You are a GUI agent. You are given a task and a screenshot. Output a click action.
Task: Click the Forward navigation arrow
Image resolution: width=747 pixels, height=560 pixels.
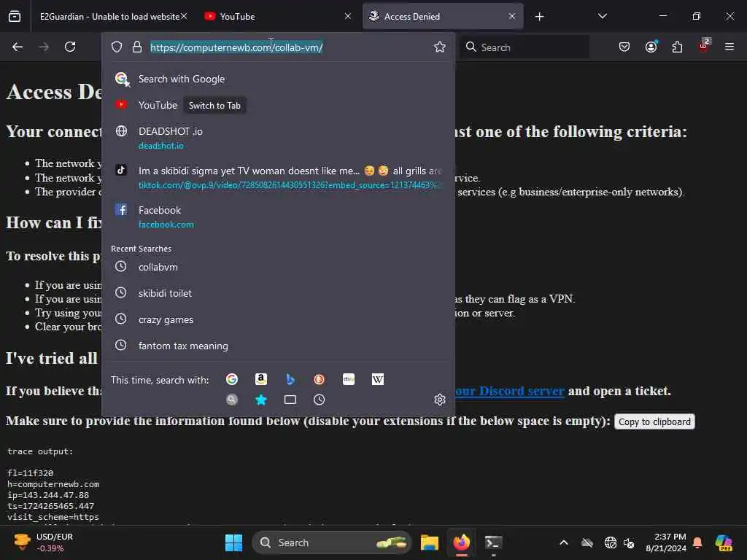(43, 47)
